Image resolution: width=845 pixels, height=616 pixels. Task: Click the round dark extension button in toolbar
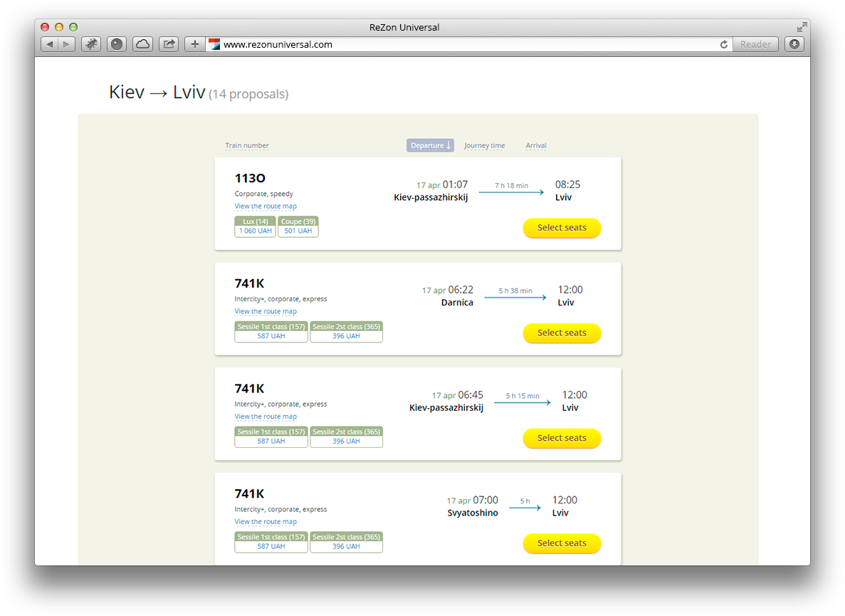pyautogui.click(x=117, y=44)
